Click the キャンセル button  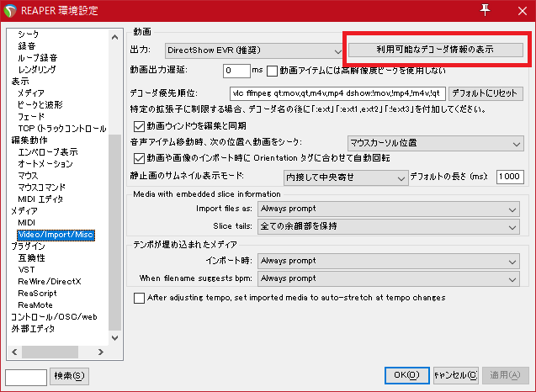(456, 375)
